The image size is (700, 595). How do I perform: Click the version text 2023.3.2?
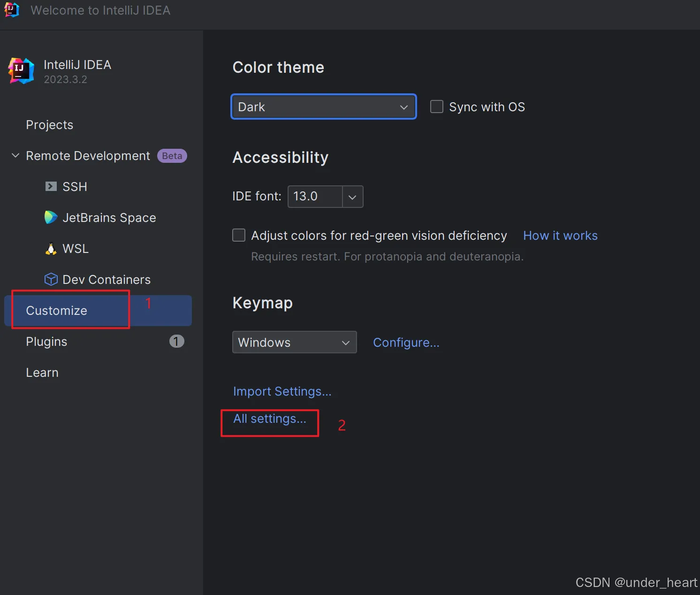(66, 79)
